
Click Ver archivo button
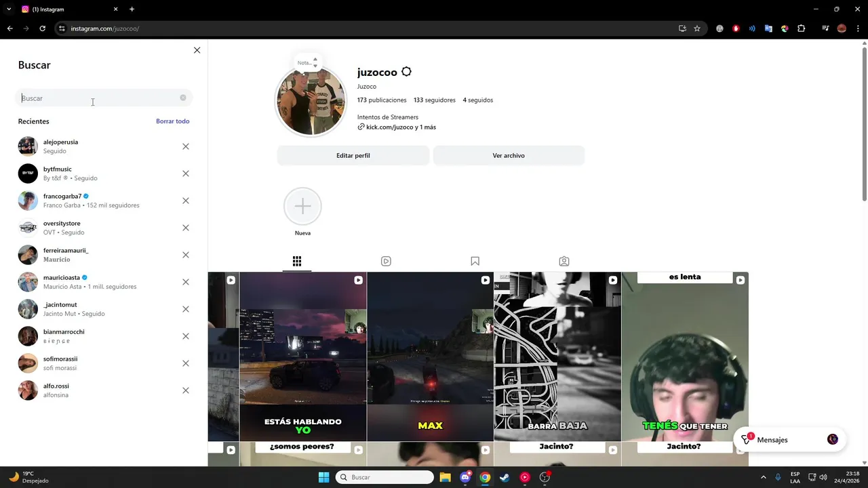click(509, 155)
